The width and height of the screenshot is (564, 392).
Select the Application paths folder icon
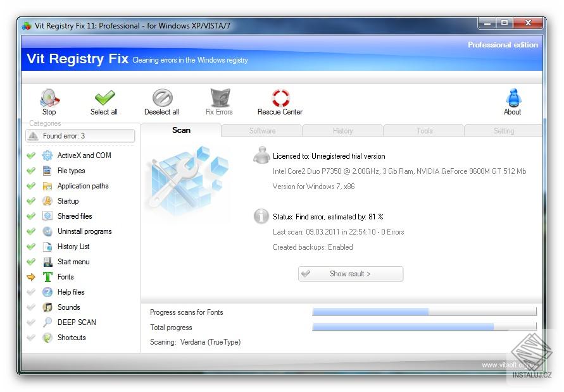(x=47, y=186)
